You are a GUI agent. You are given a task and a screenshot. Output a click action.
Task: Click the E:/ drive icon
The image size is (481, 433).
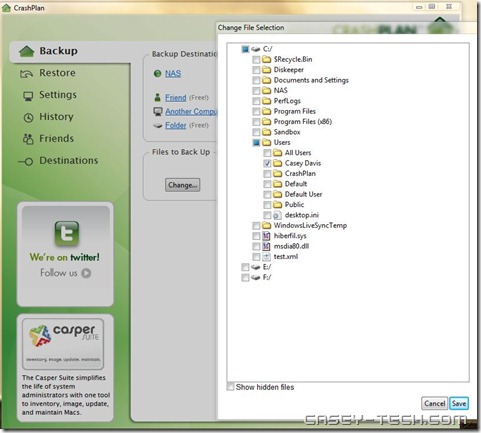click(256, 267)
